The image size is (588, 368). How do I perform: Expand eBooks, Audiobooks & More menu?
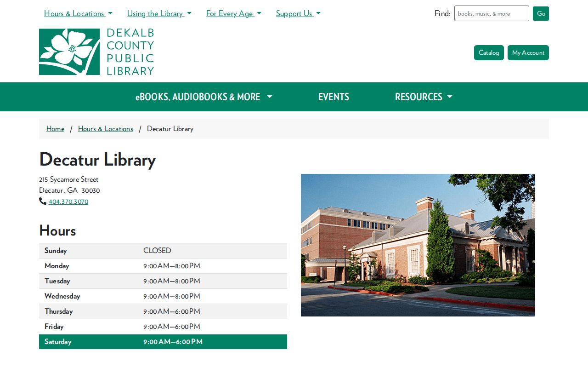(x=204, y=97)
